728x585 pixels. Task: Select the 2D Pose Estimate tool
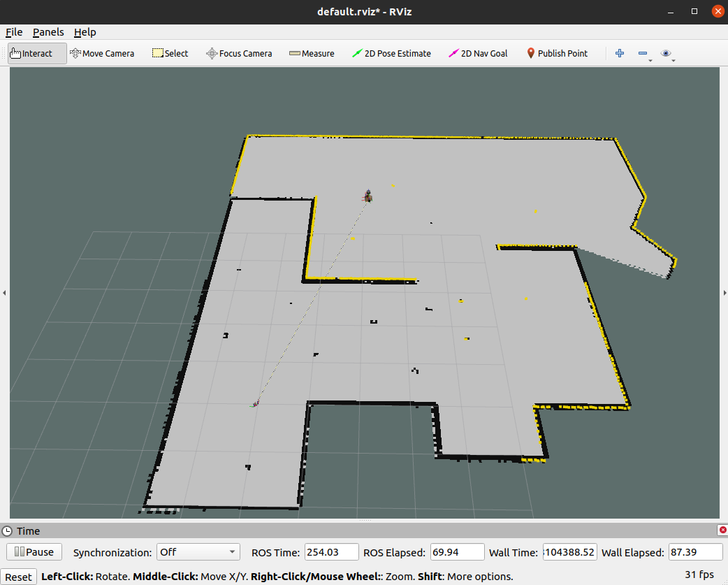(x=391, y=54)
